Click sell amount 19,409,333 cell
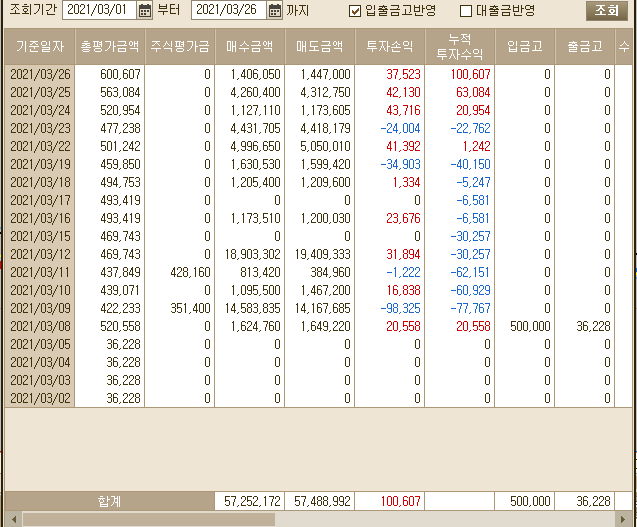 tap(319, 254)
